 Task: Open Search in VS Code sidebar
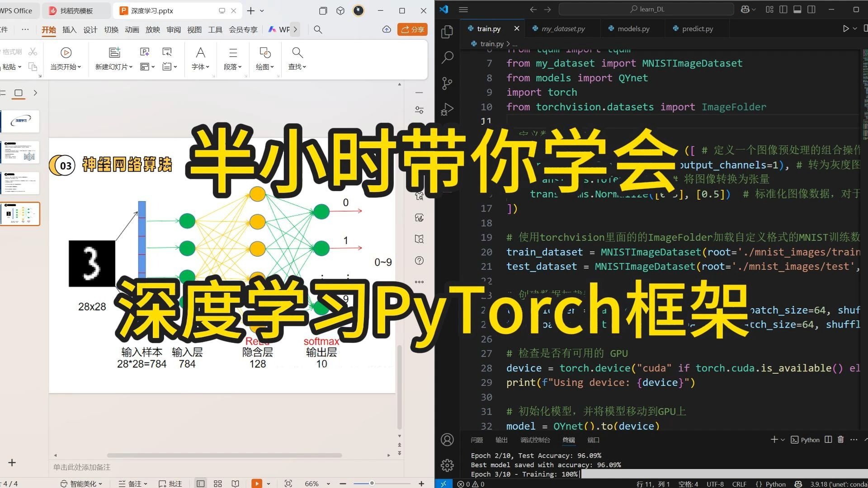447,57
